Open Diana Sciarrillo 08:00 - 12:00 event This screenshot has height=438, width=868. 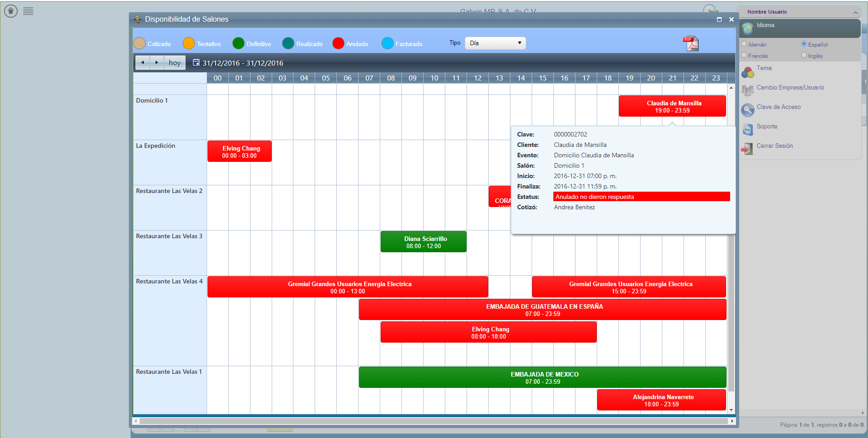pyautogui.click(x=424, y=242)
